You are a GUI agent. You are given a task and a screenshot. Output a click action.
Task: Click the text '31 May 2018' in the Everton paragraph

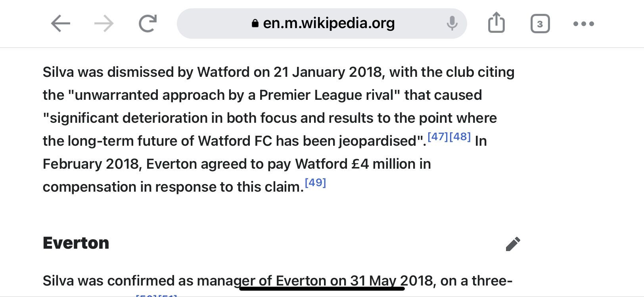click(392, 281)
